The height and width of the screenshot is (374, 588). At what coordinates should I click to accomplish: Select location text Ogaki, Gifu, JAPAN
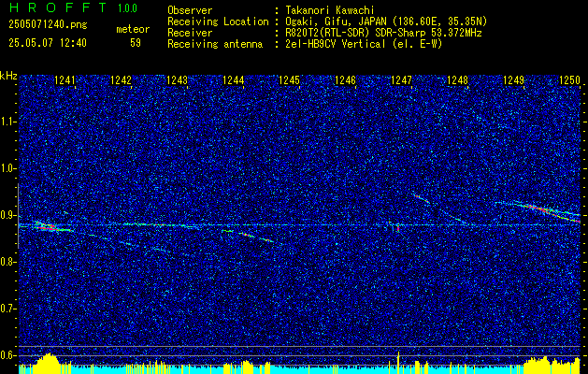pyautogui.click(x=338, y=22)
